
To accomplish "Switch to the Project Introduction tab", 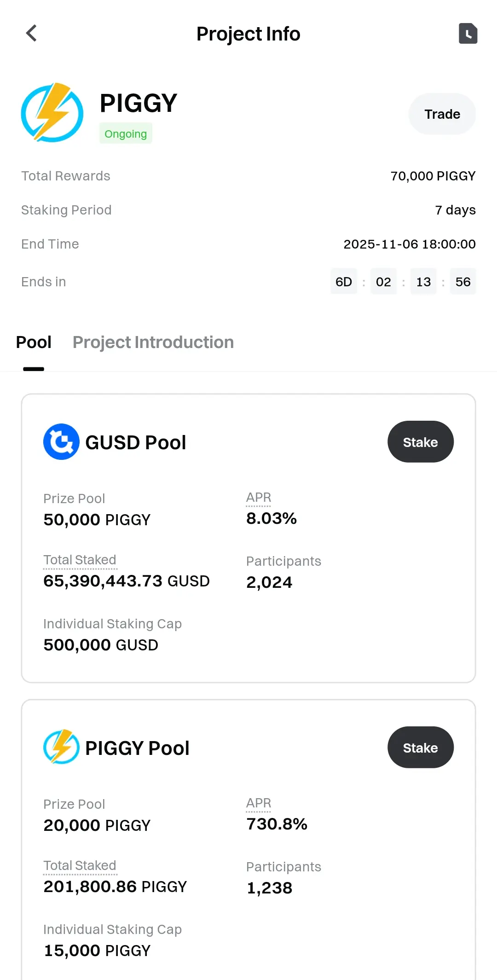I will pos(153,342).
